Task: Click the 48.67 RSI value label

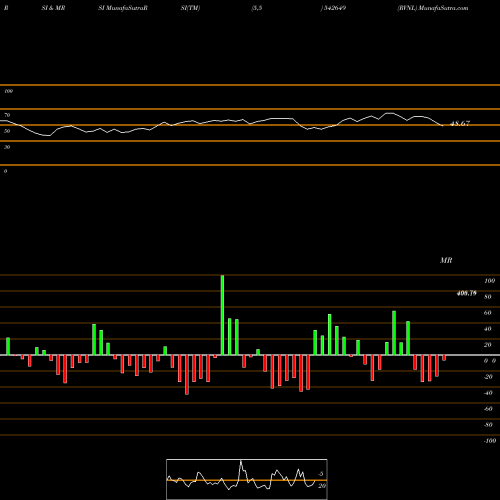Action: [460, 124]
